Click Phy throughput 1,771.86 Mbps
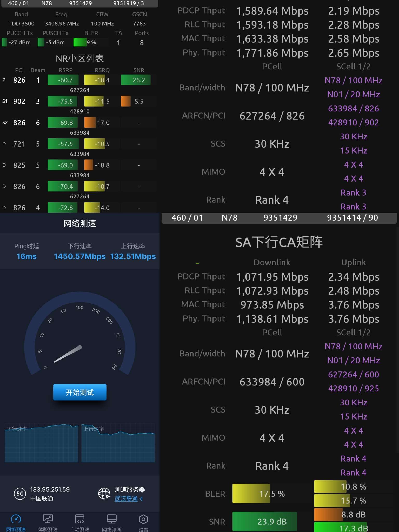 click(272, 53)
